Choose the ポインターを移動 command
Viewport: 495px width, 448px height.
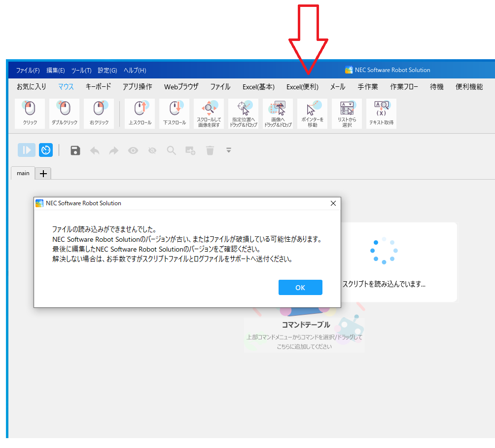[312, 113]
